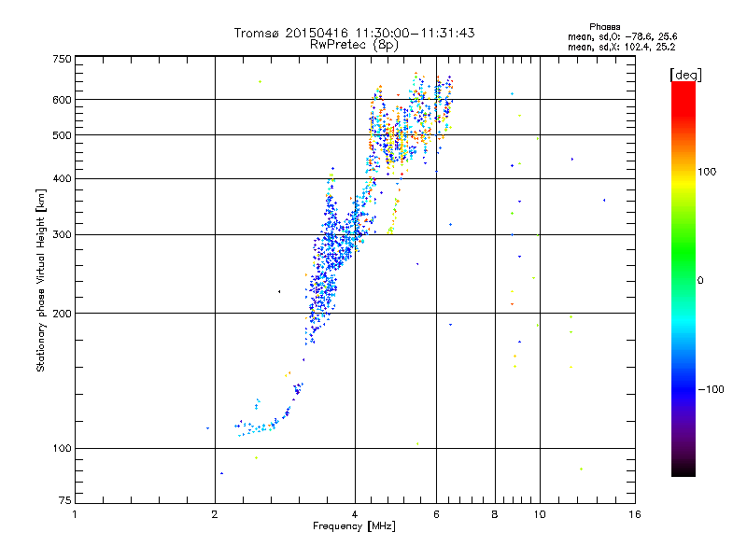Click the '100' colorbar tick label
Screen dimensions: 747x560
[707, 172]
